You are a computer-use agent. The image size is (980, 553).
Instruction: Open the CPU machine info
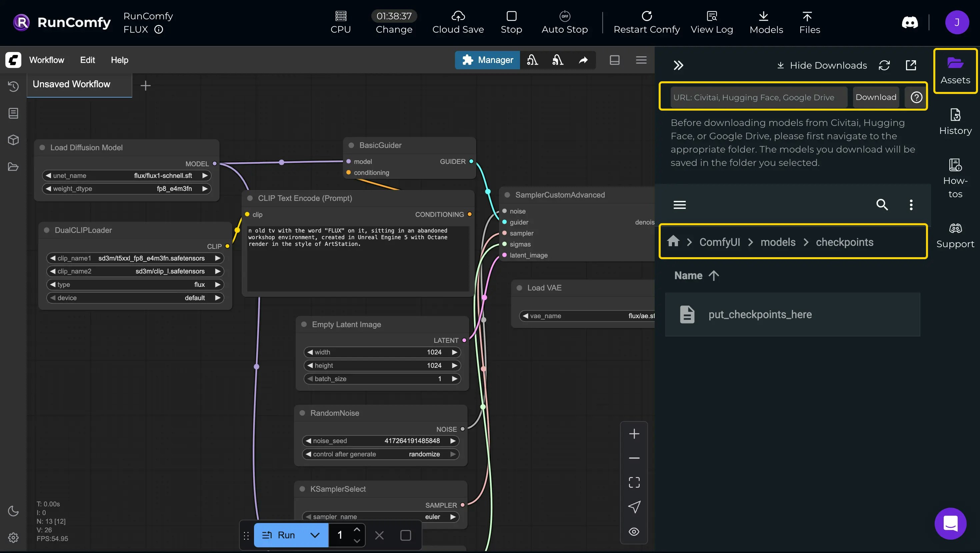tap(340, 22)
